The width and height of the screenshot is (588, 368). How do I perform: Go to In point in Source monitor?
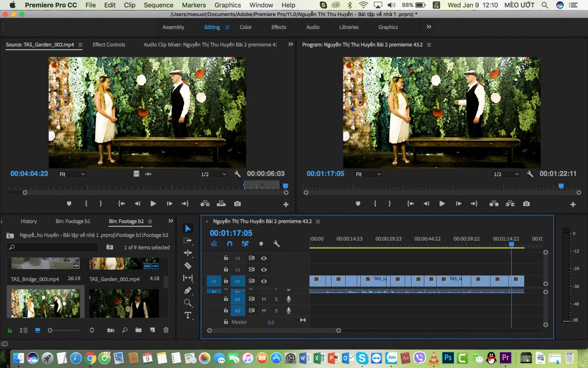(122, 204)
